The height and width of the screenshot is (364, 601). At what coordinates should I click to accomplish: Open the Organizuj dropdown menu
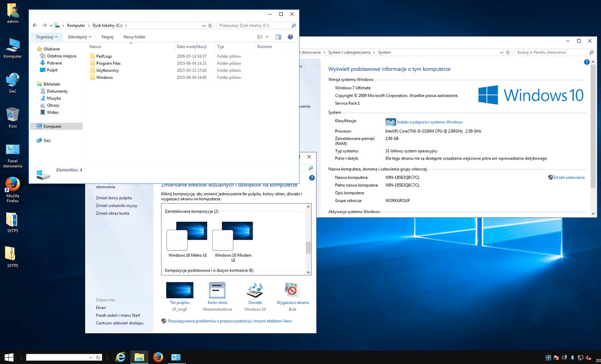click(x=46, y=37)
